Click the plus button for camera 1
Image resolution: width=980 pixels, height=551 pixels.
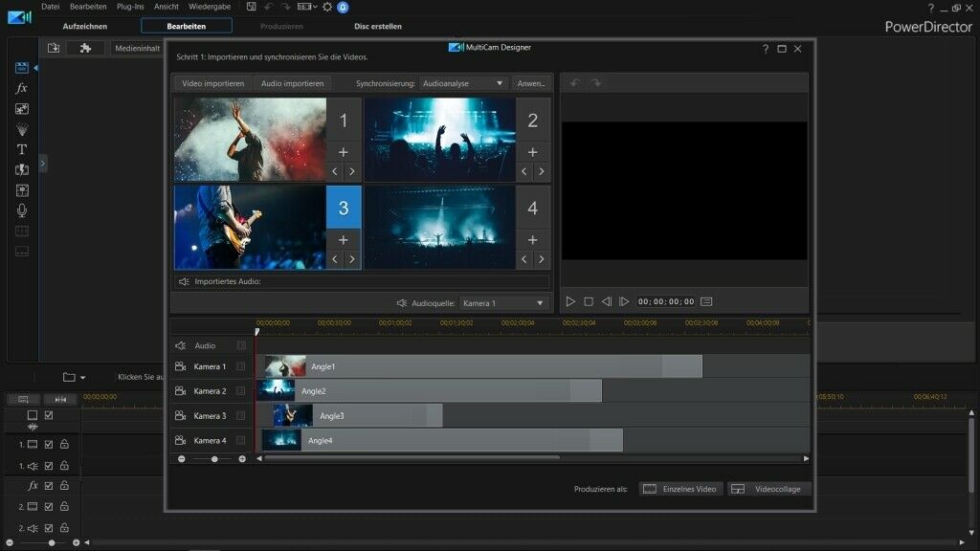point(343,152)
